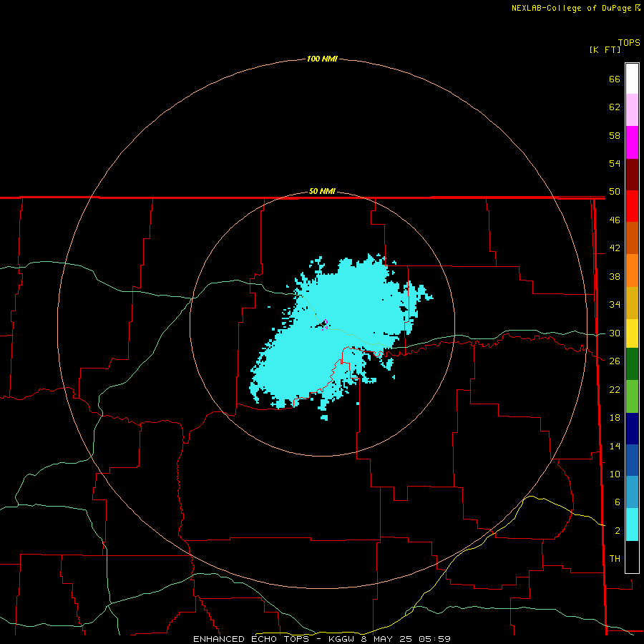
Task: Click the yellow legend swatch
Action: pos(632,333)
